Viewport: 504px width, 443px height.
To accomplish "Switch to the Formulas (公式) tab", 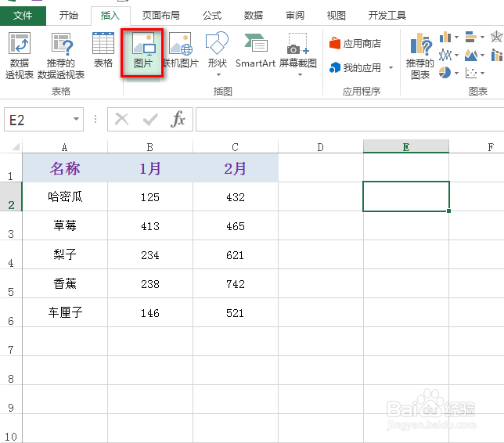I will click(212, 15).
